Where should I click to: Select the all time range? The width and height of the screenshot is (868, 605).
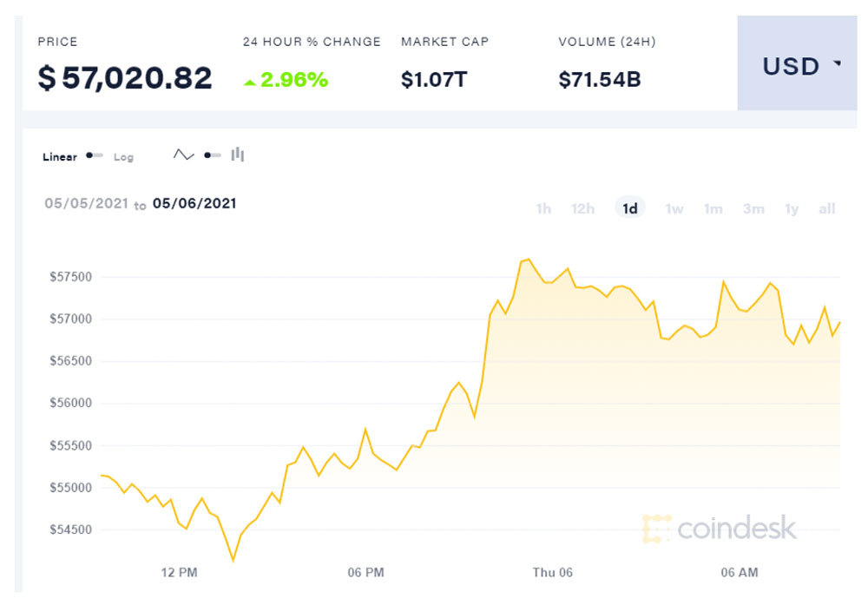[827, 208]
